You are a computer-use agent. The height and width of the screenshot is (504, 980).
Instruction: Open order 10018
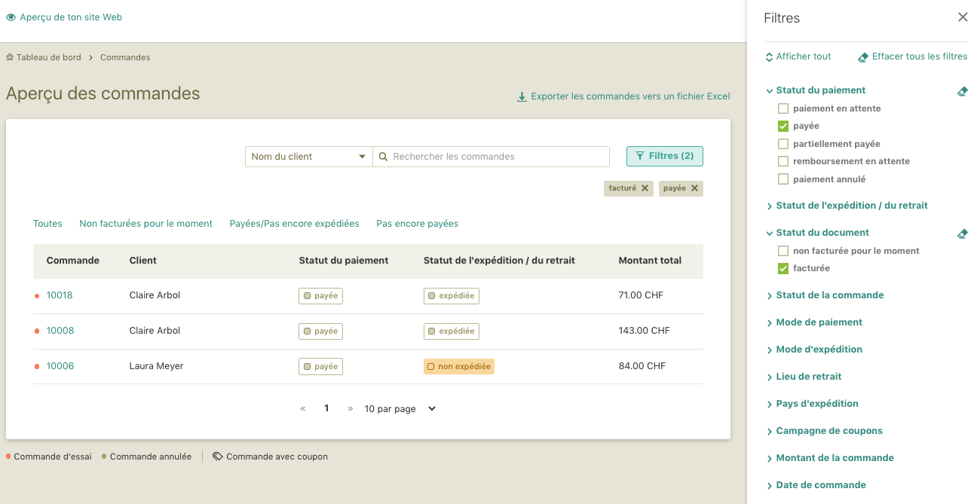(60, 295)
